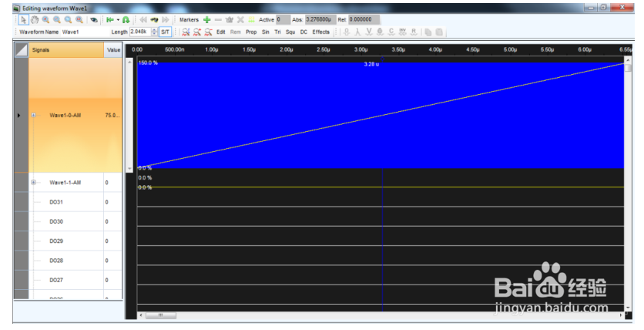Expand the Wave1-0-AM signal
The image size is (644, 330).
tap(34, 115)
